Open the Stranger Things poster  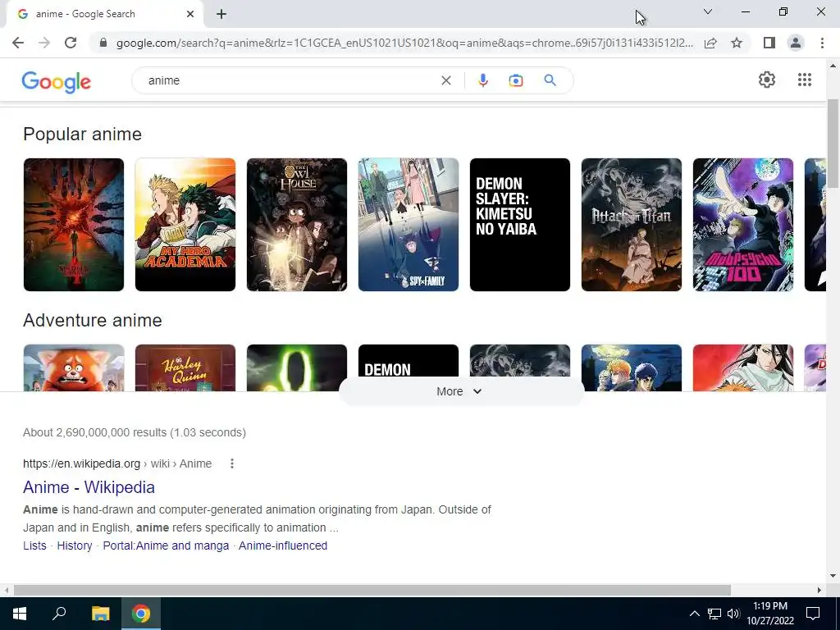point(73,225)
